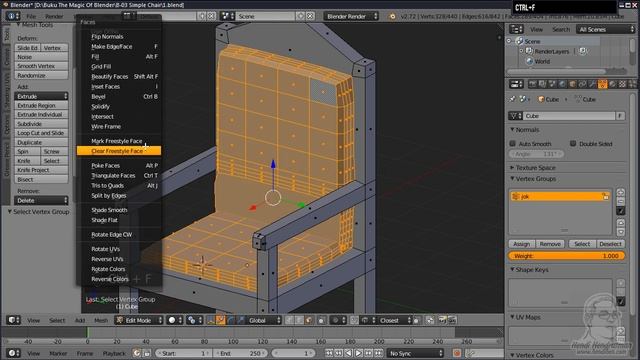
Task: Click the timeline End frame field
Action: 241,353
